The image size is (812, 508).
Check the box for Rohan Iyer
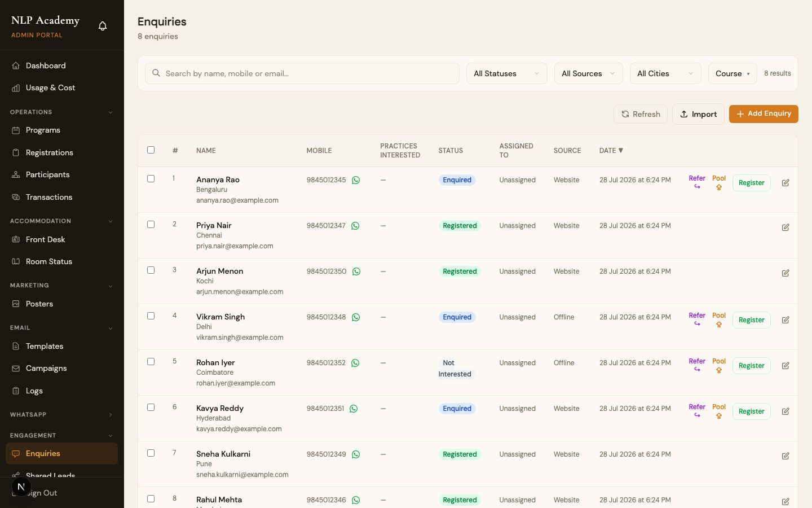click(151, 362)
